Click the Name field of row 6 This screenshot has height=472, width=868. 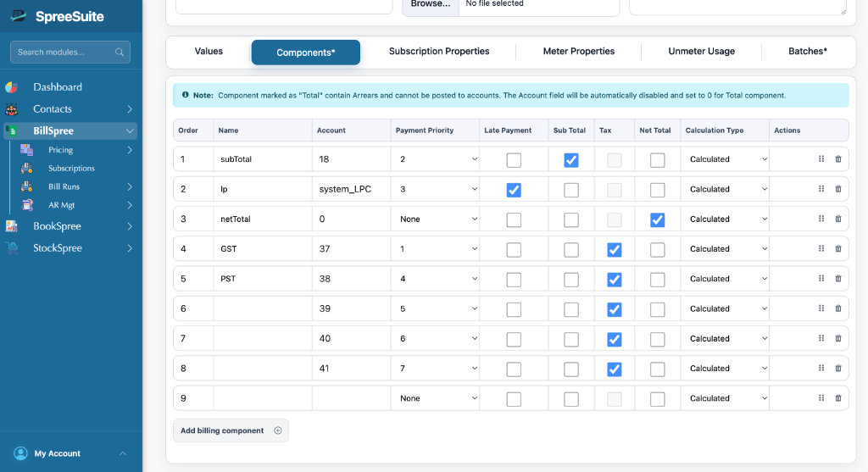(263, 308)
